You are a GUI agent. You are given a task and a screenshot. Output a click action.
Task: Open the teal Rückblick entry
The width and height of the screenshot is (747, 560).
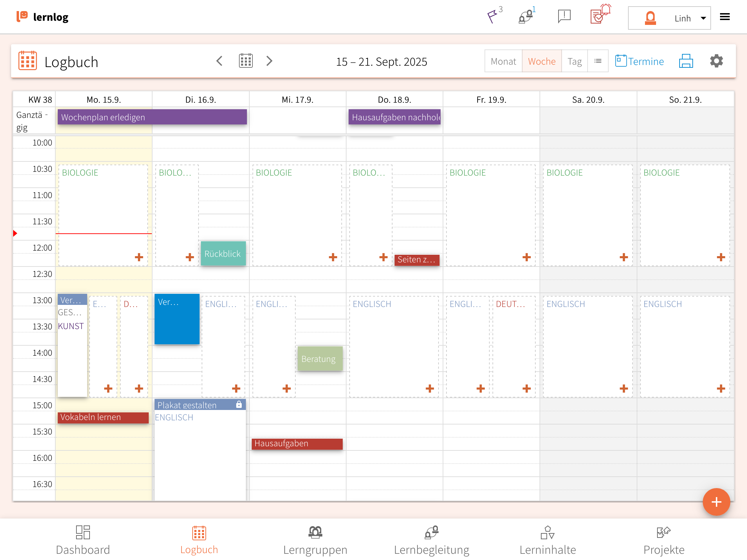pyautogui.click(x=223, y=254)
